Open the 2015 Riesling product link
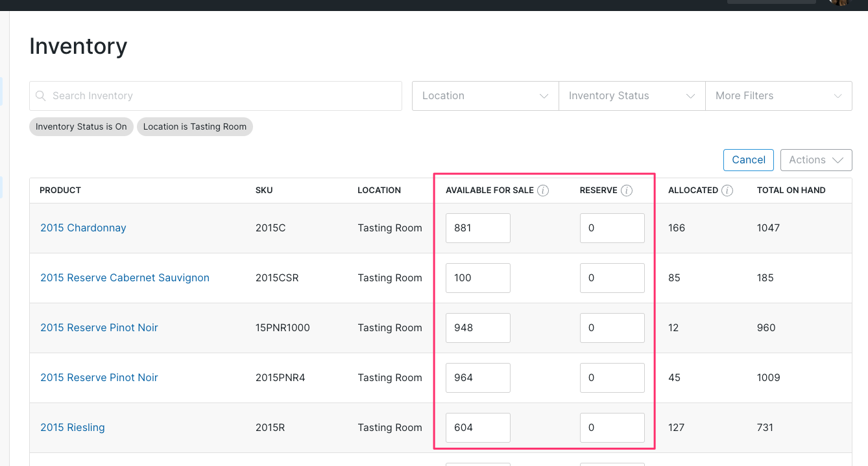 click(x=72, y=427)
